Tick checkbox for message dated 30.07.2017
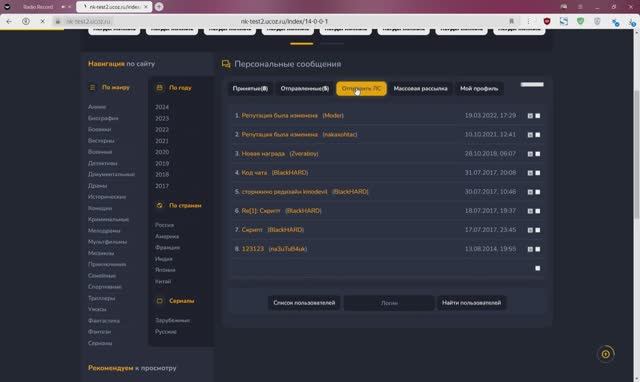The height and width of the screenshot is (382, 640). (x=538, y=192)
